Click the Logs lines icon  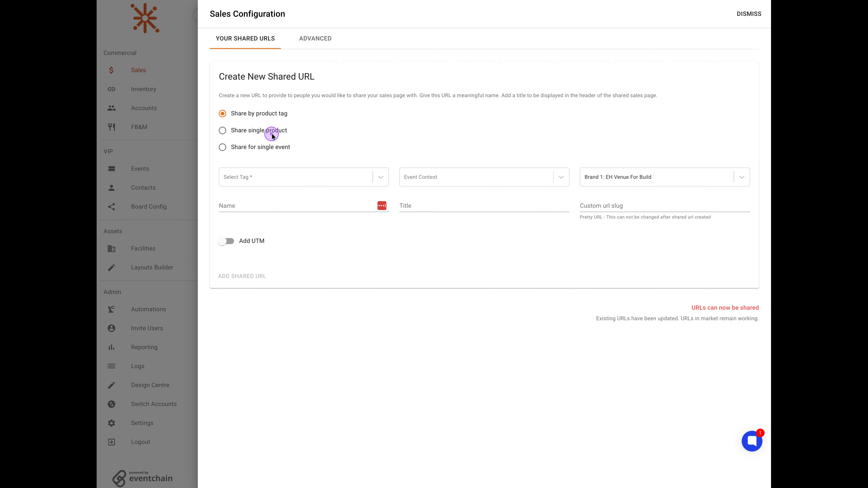coord(112,366)
